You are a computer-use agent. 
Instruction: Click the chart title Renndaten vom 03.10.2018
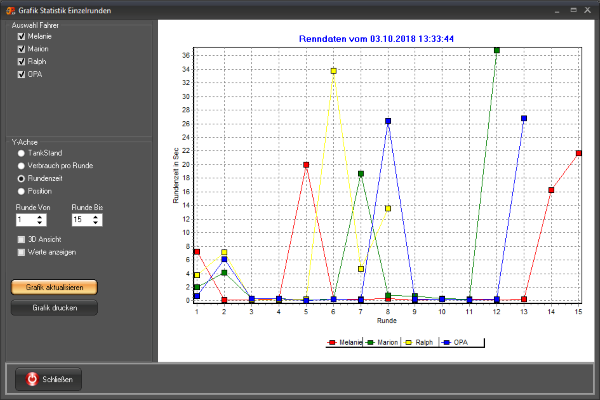click(376, 39)
